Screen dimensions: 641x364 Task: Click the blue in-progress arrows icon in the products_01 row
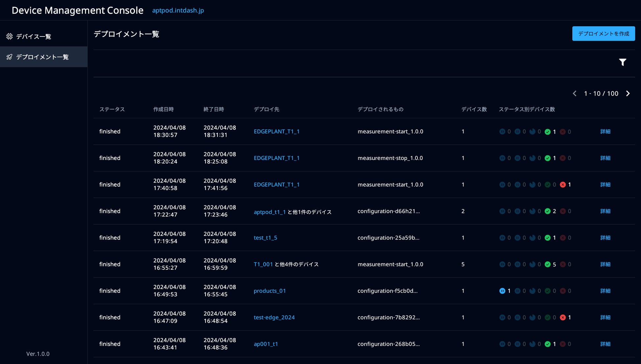coord(502,291)
